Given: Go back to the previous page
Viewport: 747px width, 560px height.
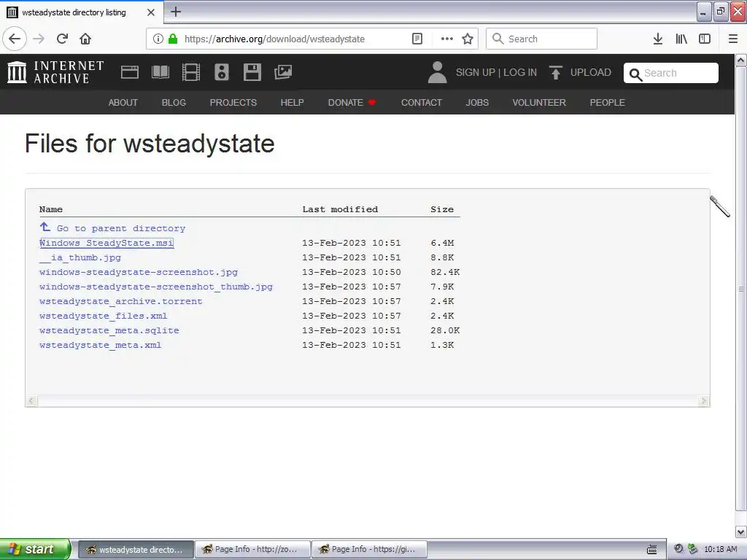Looking at the screenshot, I should pyautogui.click(x=15, y=39).
